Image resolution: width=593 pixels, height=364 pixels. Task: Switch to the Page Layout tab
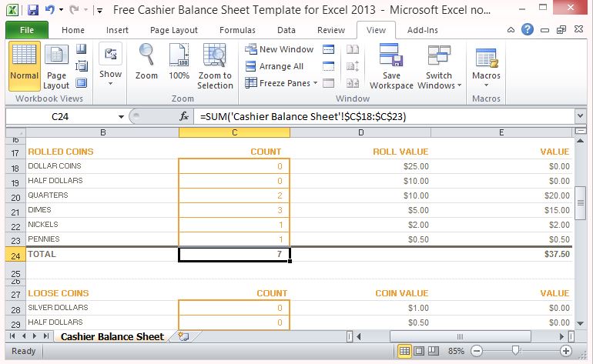click(174, 30)
